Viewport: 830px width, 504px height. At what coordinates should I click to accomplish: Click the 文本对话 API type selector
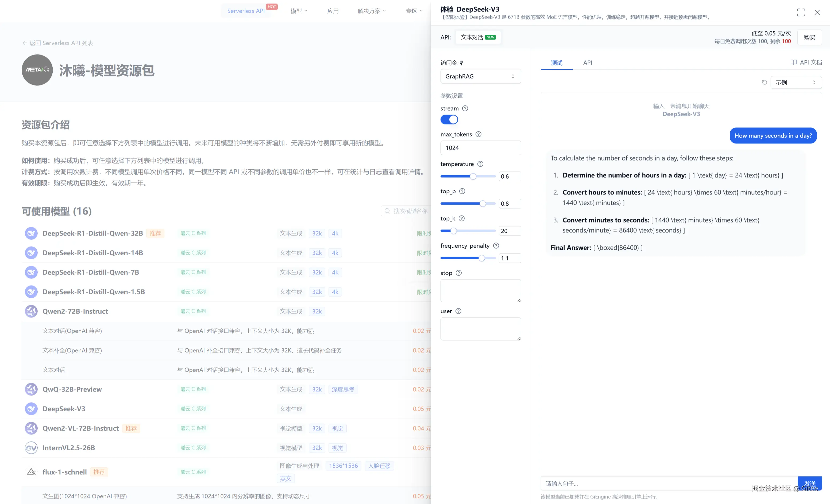pyautogui.click(x=478, y=37)
